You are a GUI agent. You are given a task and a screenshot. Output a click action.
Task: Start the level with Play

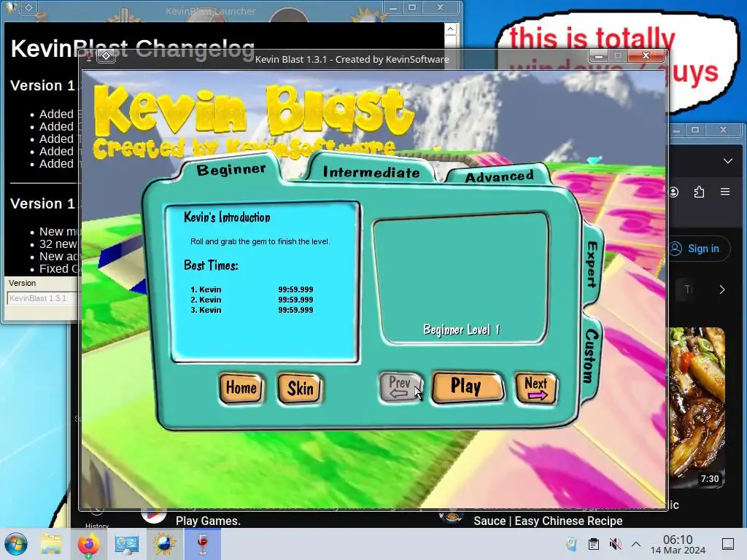[x=468, y=386]
